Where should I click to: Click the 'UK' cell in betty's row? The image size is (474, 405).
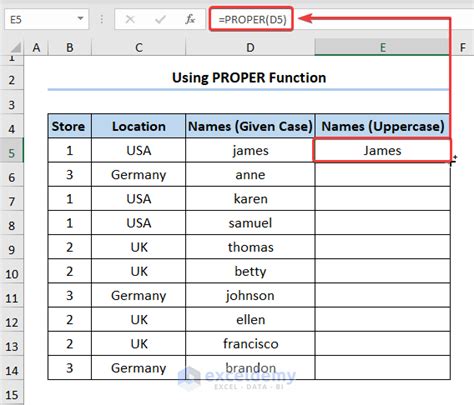point(139,271)
